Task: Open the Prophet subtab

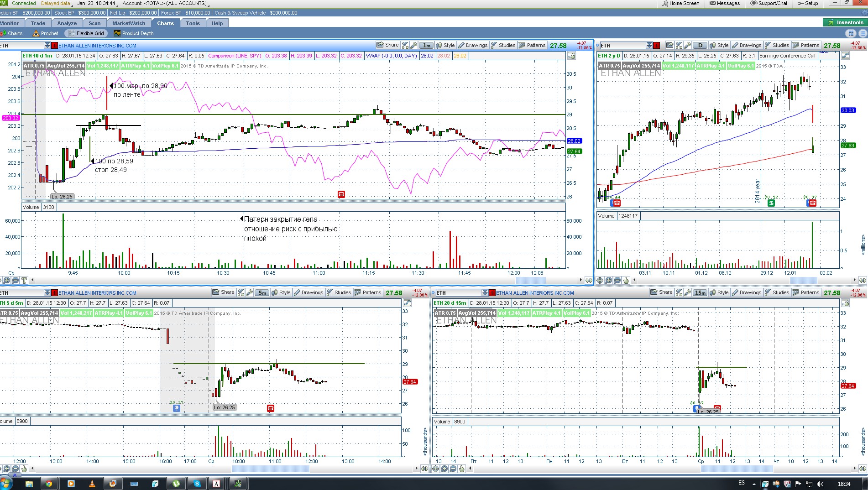Action: tap(45, 33)
